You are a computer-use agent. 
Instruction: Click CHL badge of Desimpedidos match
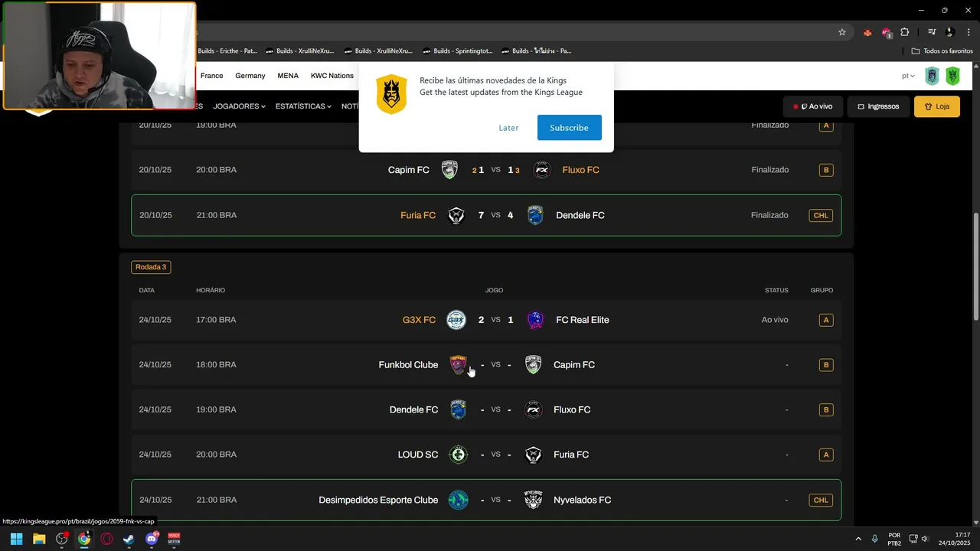[821, 500]
